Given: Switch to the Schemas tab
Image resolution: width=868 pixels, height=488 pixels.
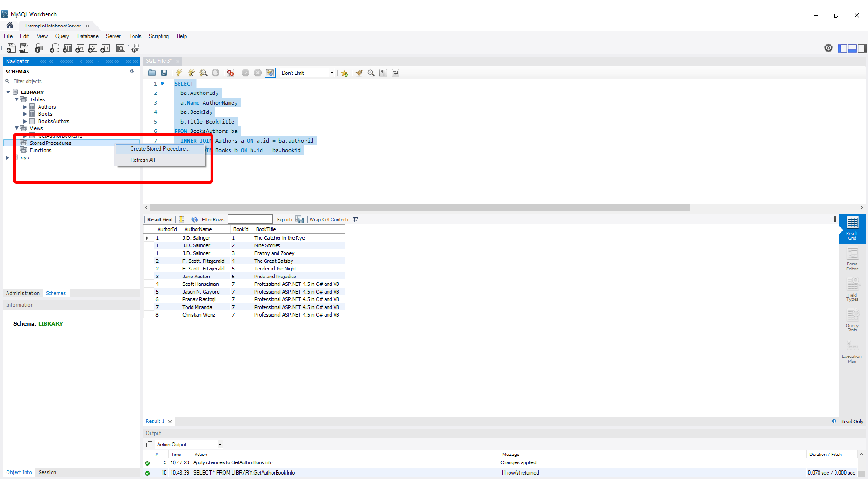Looking at the screenshot, I should pos(56,293).
